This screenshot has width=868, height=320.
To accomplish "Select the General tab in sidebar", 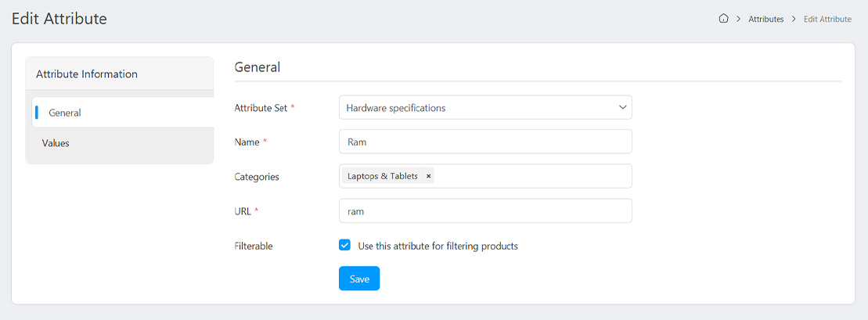I will (65, 113).
